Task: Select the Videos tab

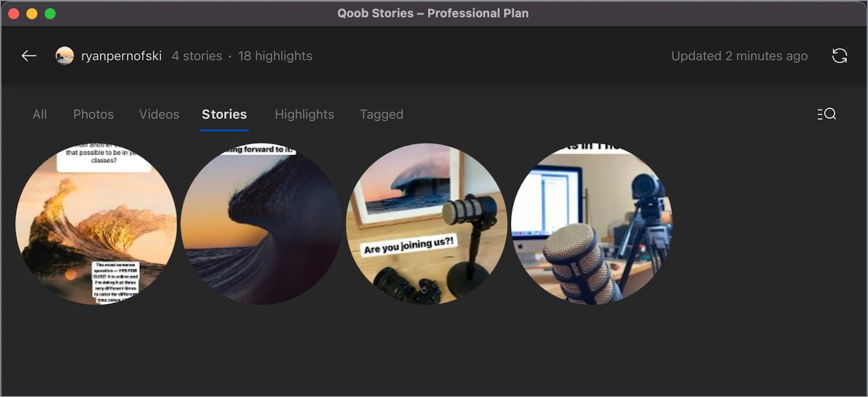Action: pos(159,114)
